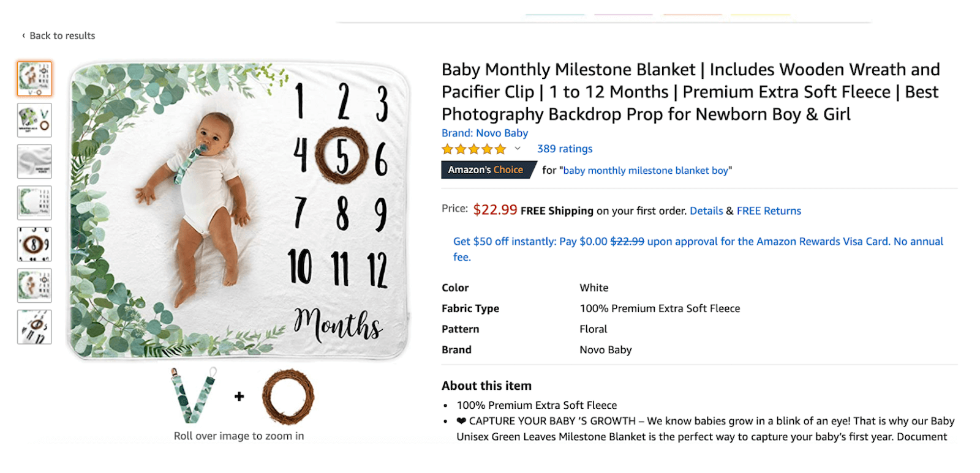Select the first blanket thumbnail image
The image size is (980, 473).
(34, 78)
